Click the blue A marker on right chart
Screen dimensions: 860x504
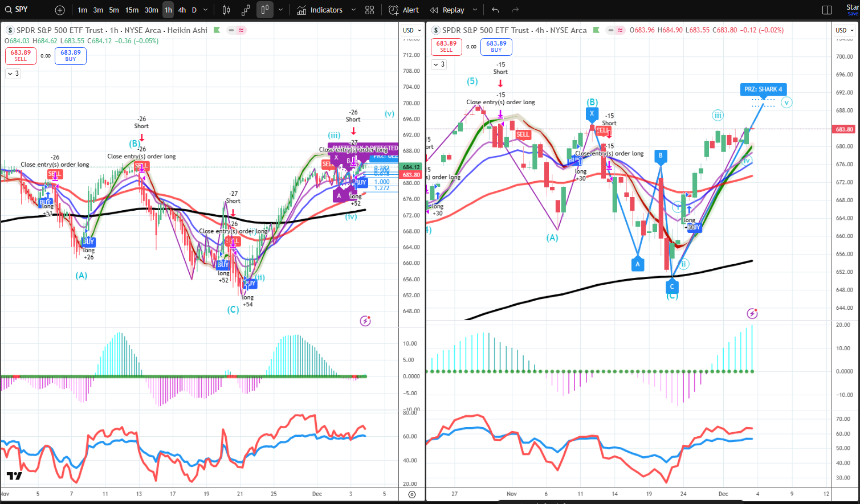pyautogui.click(x=638, y=264)
